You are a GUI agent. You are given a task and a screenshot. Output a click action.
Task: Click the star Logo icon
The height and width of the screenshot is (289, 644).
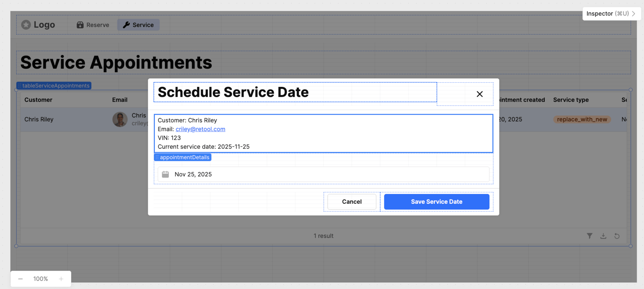(26, 25)
